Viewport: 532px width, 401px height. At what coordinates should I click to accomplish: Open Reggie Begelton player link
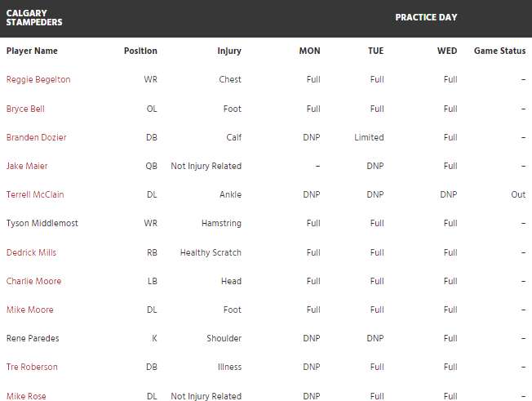[38, 80]
